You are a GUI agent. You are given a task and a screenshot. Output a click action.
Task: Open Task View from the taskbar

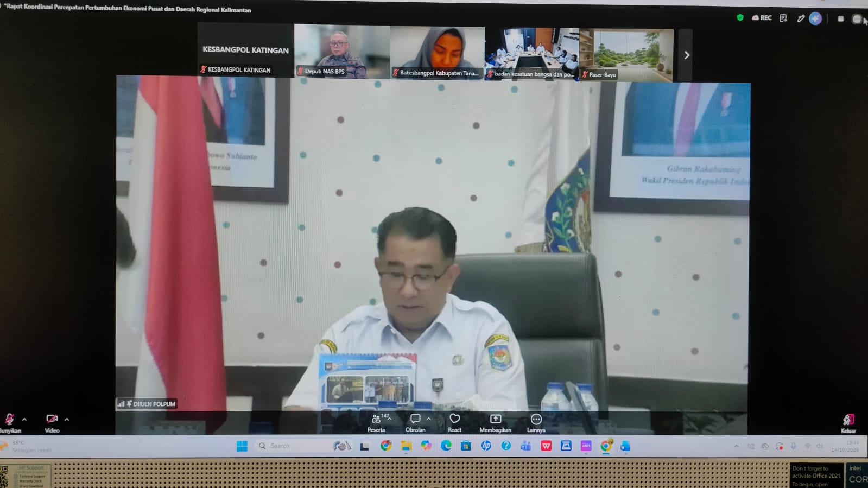(x=364, y=447)
